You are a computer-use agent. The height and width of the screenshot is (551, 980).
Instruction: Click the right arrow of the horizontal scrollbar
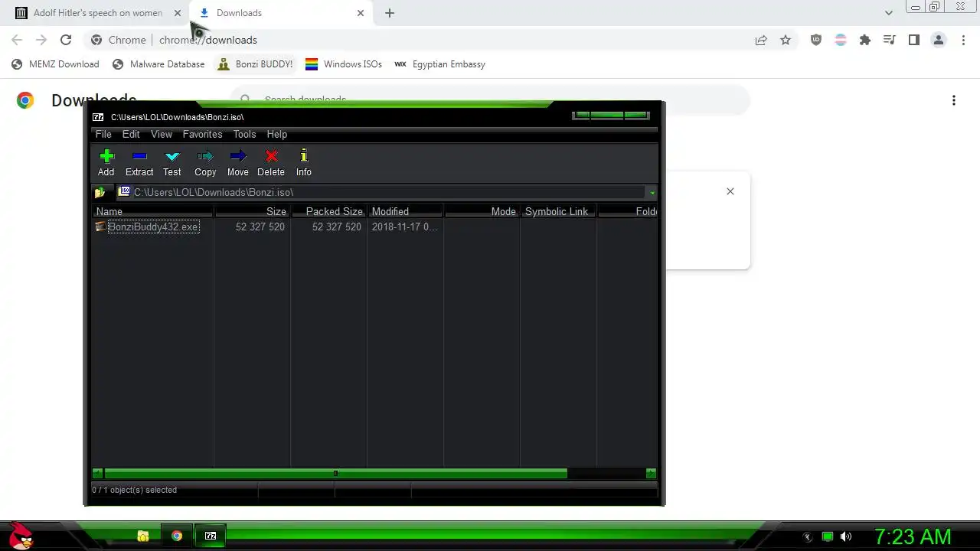651,474
